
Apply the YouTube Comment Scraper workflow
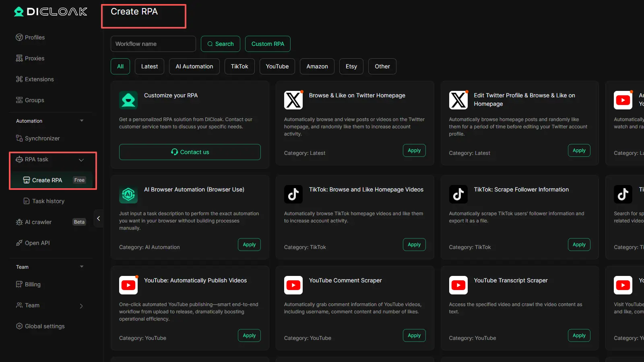pyautogui.click(x=414, y=335)
